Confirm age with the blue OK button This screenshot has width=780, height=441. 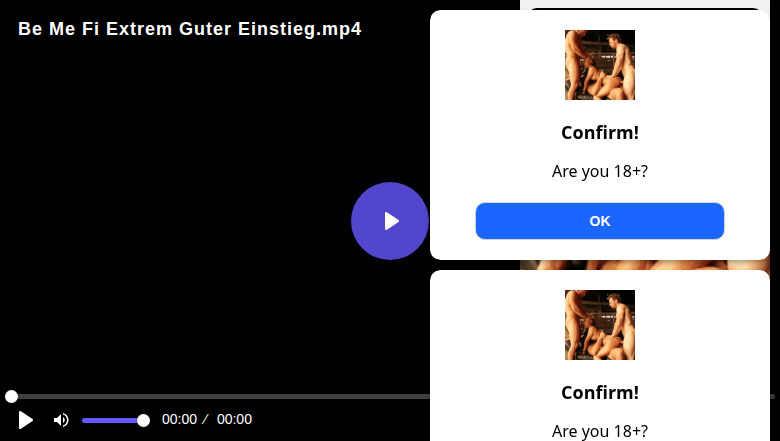pos(599,221)
